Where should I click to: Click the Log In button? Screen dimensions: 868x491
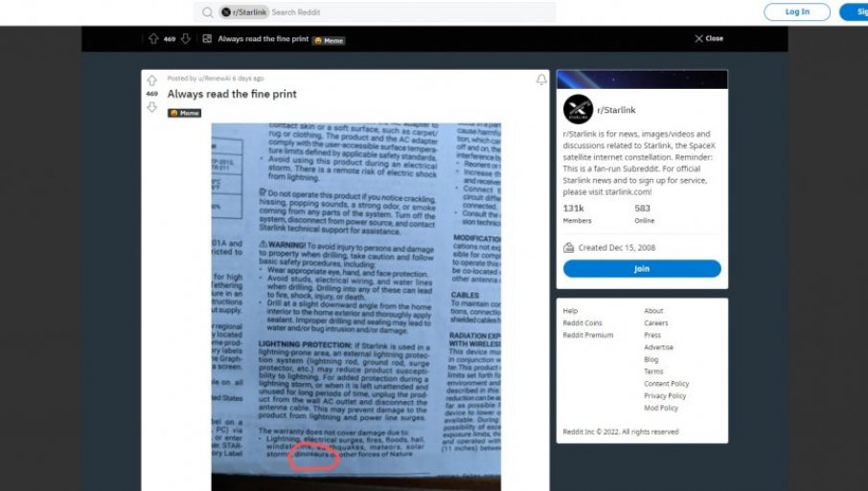coord(797,11)
